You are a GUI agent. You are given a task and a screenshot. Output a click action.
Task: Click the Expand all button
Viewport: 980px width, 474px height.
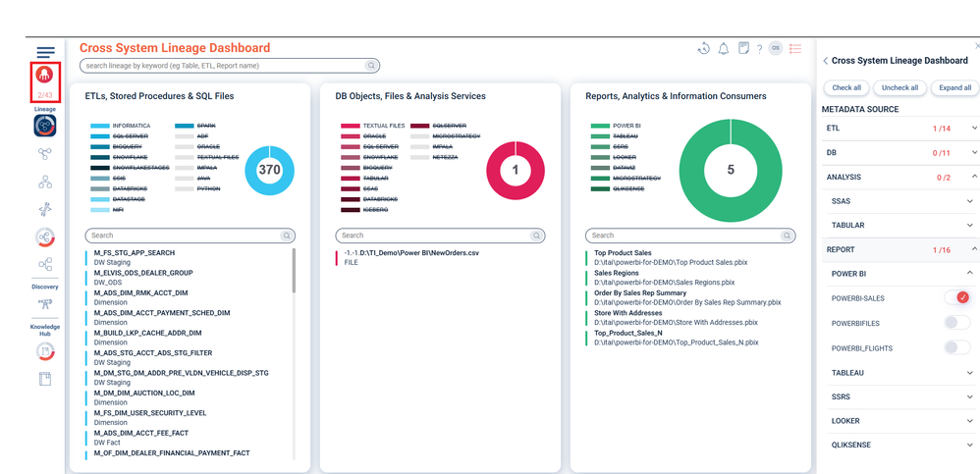point(955,87)
